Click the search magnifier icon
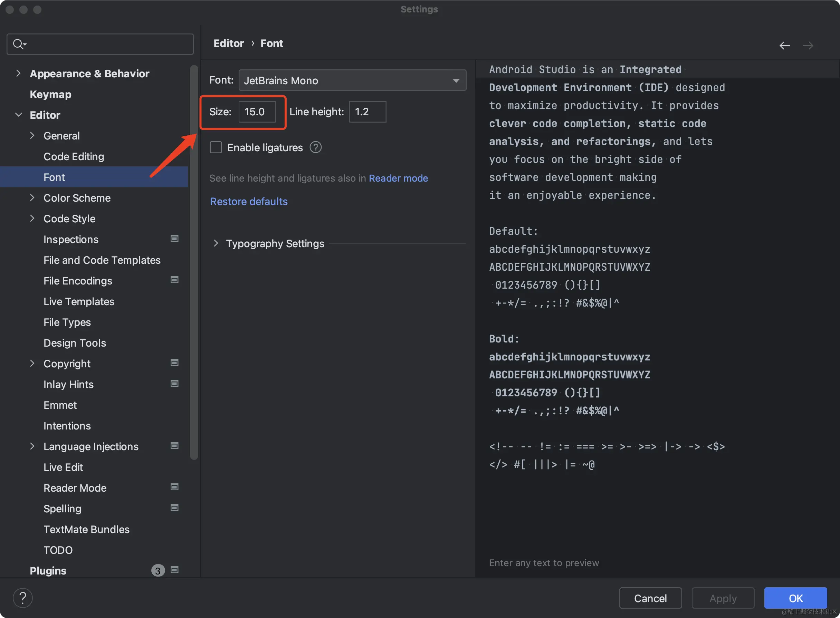 18,44
